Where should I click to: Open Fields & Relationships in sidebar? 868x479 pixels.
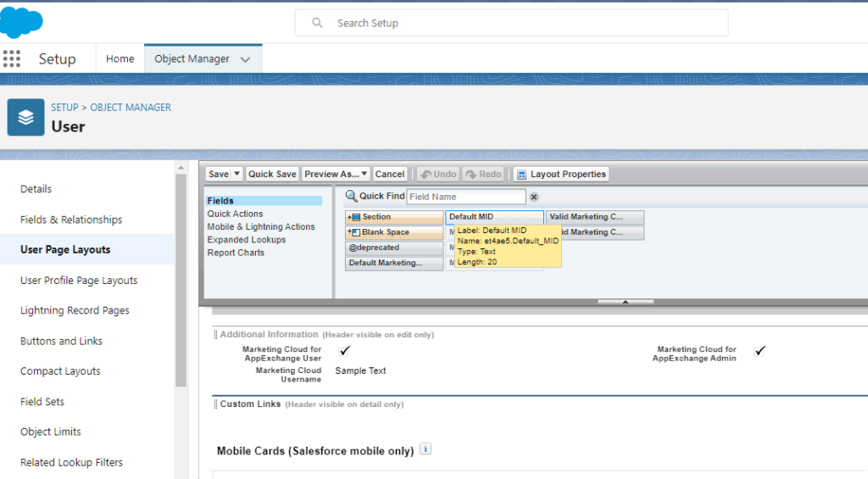point(71,220)
